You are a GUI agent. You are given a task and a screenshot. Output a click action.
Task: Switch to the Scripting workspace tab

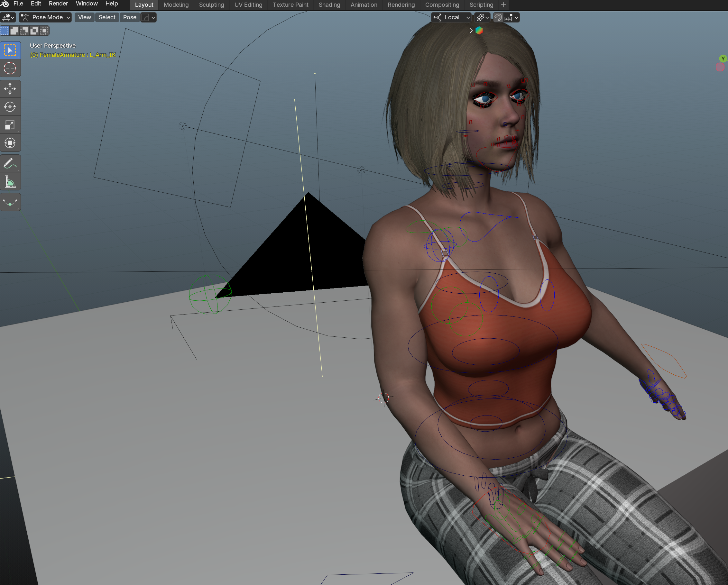[x=481, y=5]
